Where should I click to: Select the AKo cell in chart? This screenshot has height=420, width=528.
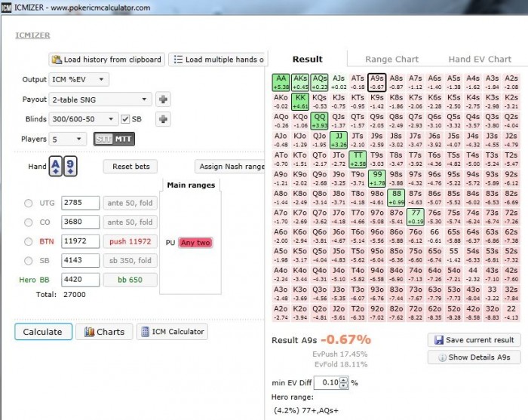[281, 102]
